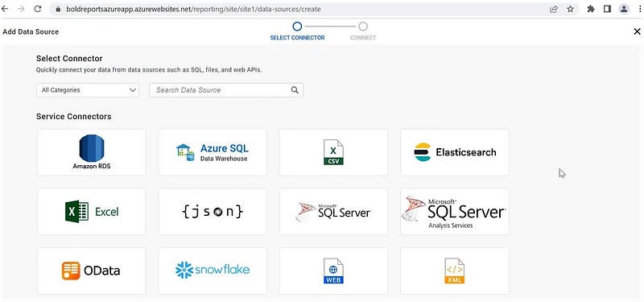Click the Connect step circle
The height and width of the screenshot is (302, 644).
[x=363, y=27]
